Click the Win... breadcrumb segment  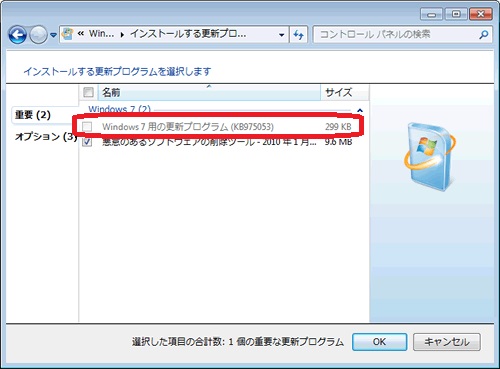click(x=101, y=34)
